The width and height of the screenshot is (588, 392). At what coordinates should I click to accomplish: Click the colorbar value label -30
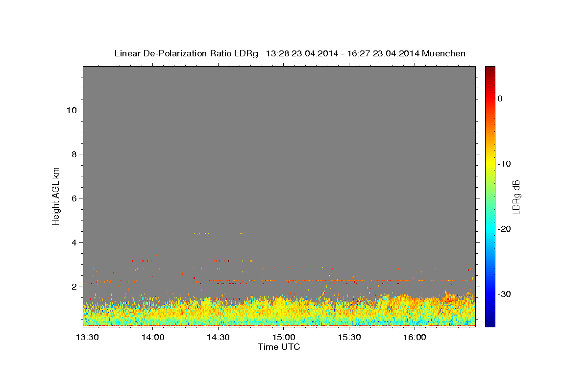tap(504, 294)
